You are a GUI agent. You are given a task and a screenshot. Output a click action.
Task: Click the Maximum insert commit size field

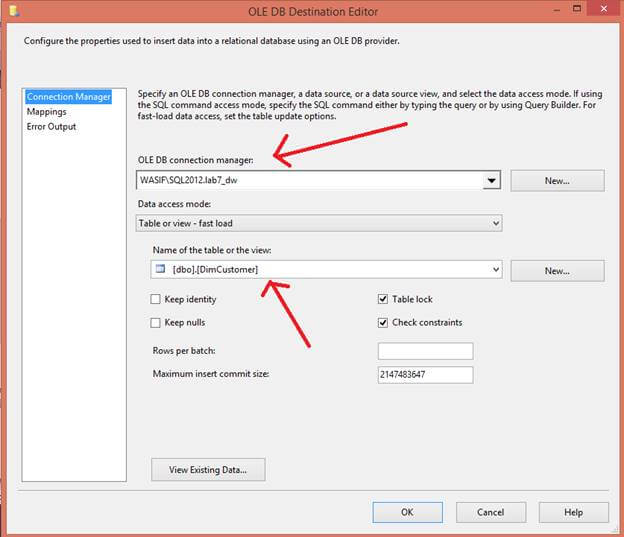(x=425, y=375)
